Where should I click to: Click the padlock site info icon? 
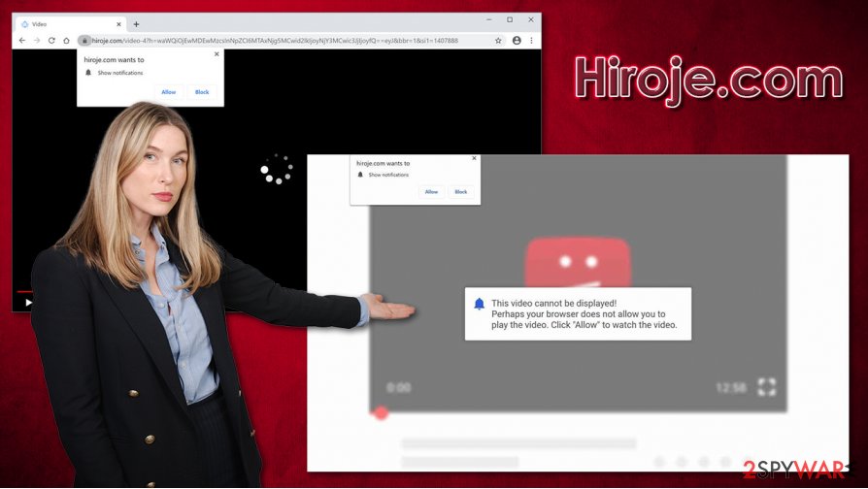[84, 41]
